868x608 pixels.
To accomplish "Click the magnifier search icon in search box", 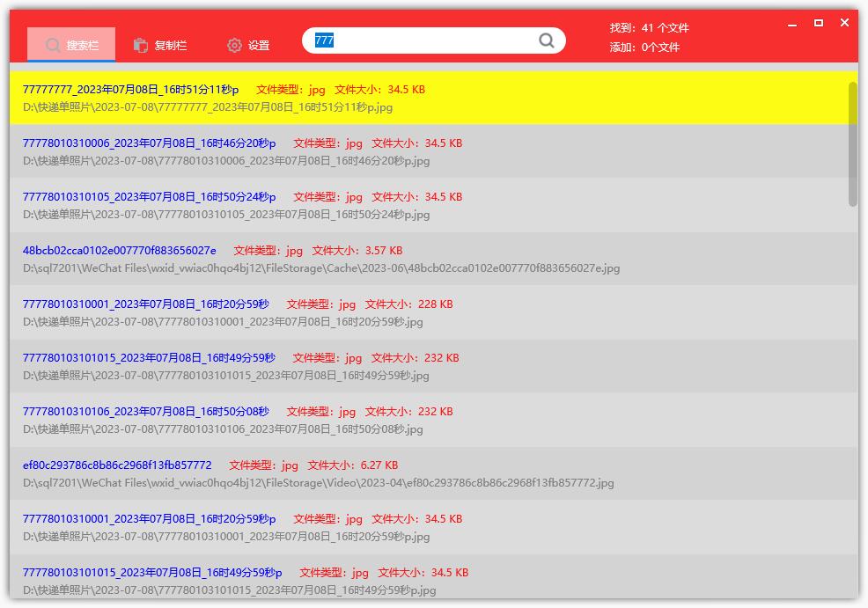I will click(547, 40).
